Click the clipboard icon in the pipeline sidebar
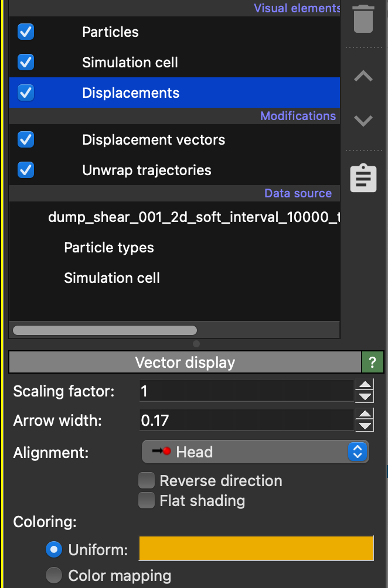 [363, 178]
